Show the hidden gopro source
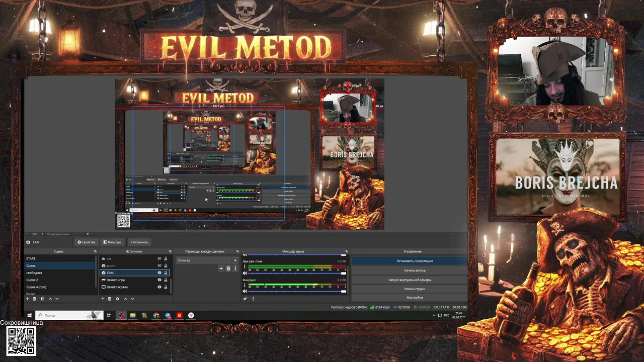The image size is (644, 362). tap(159, 265)
